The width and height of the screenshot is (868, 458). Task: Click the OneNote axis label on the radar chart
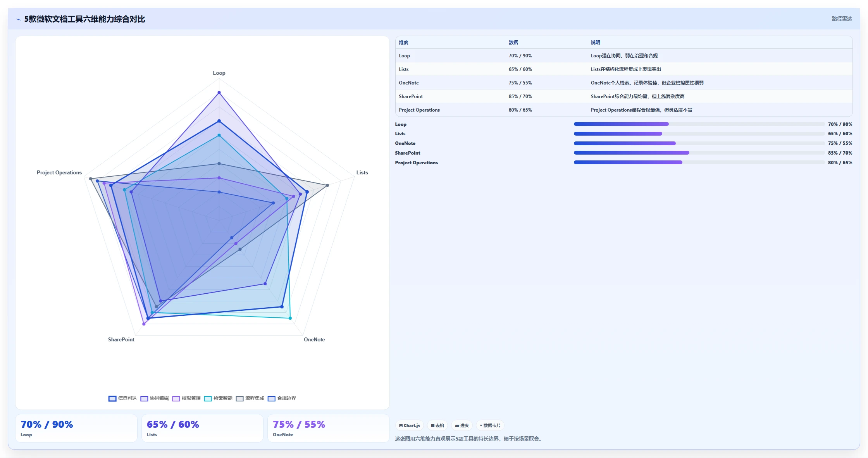[314, 339]
